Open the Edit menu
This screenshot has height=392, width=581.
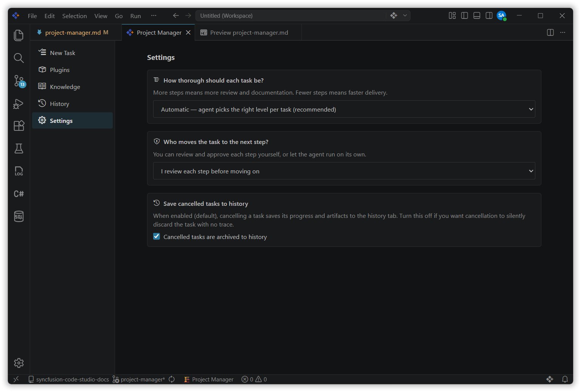coord(49,16)
